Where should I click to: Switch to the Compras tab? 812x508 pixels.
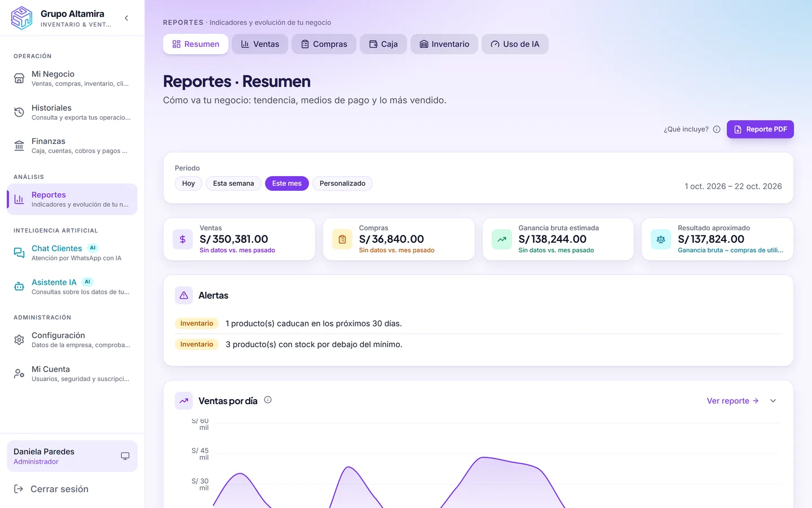pyautogui.click(x=324, y=44)
